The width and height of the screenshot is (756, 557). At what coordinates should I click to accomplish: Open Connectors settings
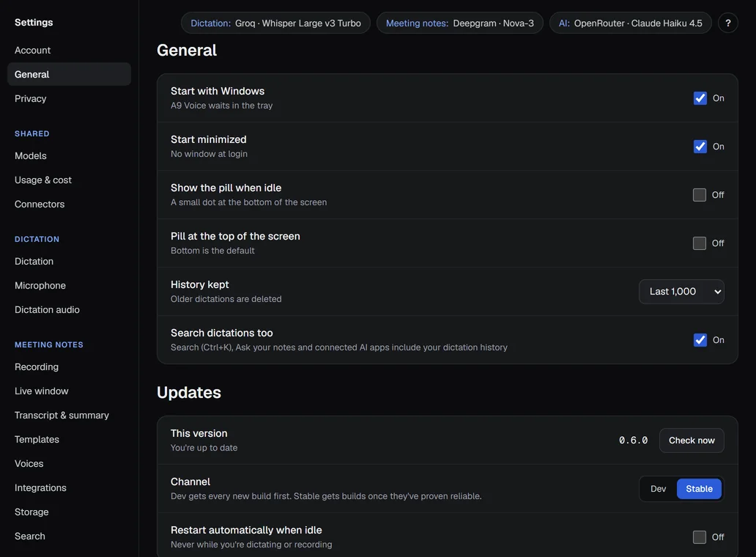[x=69, y=204]
